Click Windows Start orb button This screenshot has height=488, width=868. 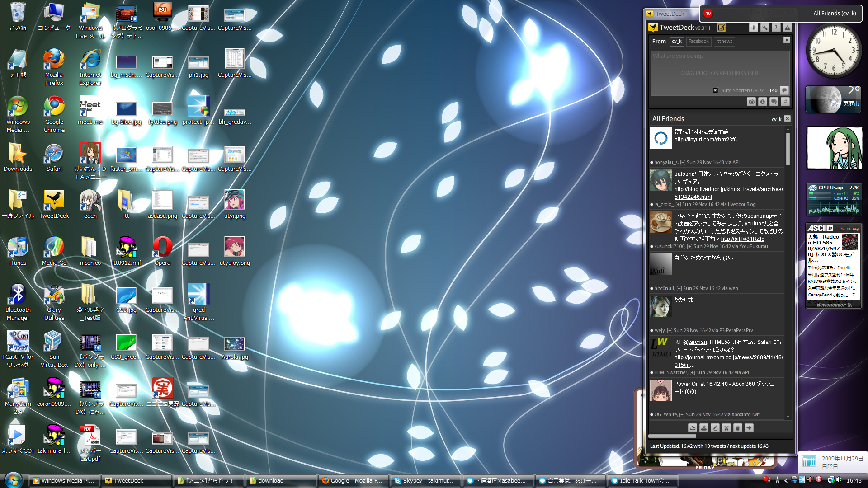[x=13, y=480]
